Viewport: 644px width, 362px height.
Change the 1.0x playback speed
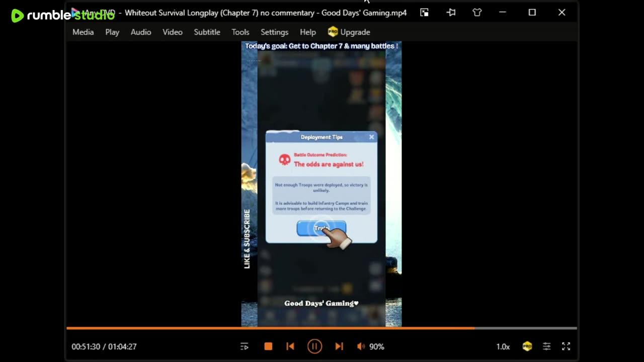[503, 346]
